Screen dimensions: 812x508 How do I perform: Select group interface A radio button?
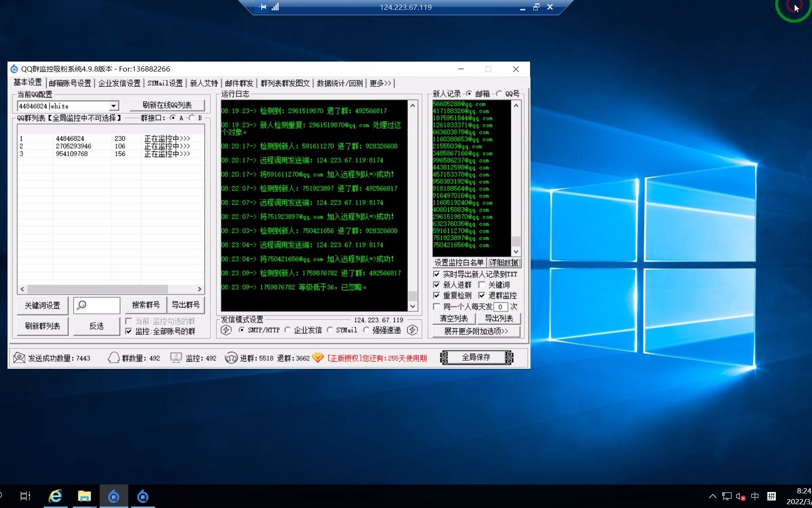[172, 118]
